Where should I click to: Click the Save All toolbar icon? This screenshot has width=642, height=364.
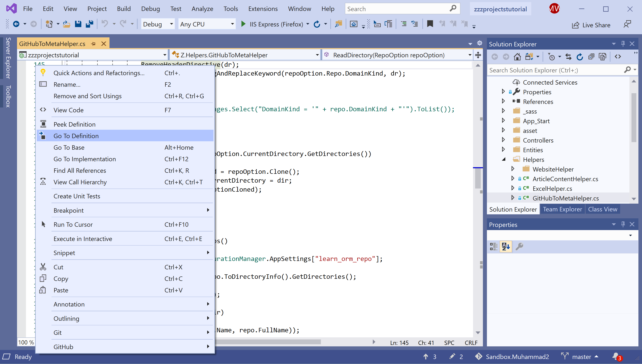pyautogui.click(x=89, y=24)
